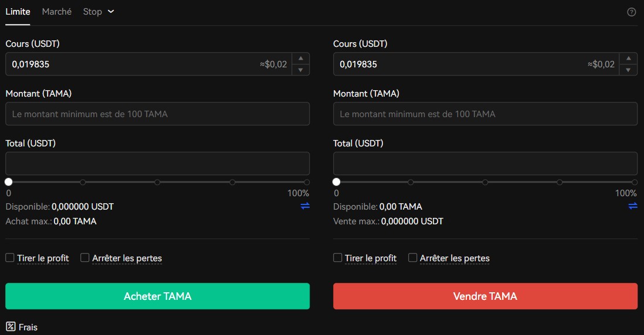Open the help question mark icon
This screenshot has width=644, height=335.
click(631, 12)
